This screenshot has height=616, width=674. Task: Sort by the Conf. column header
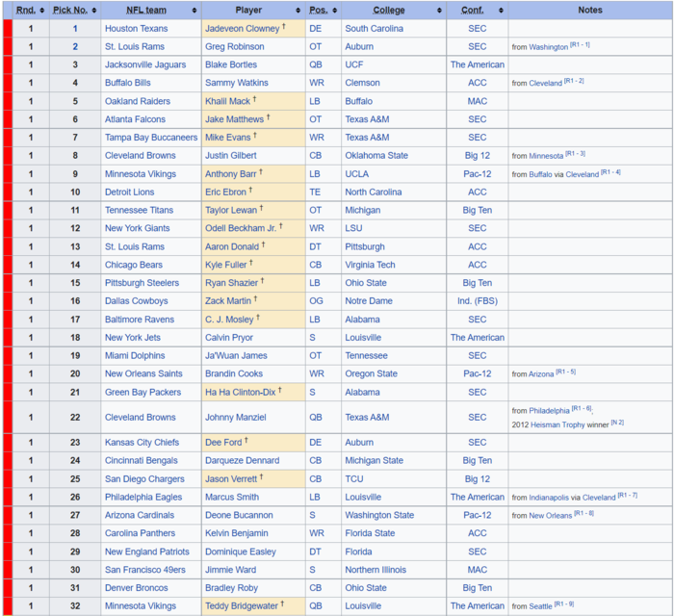pos(473,10)
